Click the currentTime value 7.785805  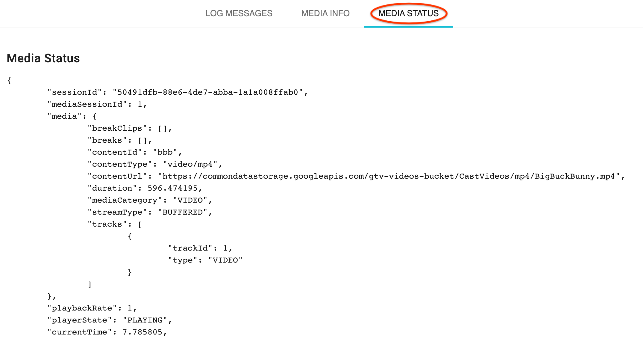[x=143, y=332]
